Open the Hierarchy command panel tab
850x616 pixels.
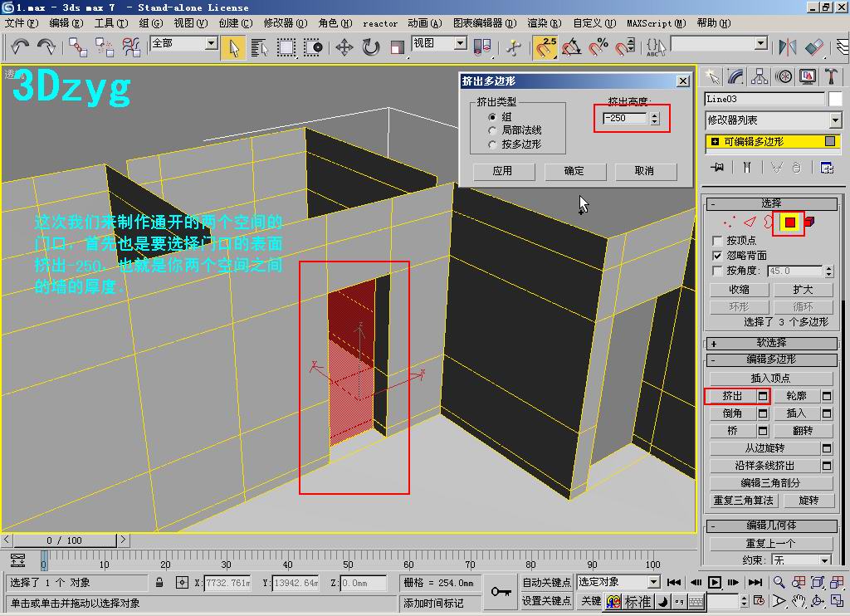point(760,77)
